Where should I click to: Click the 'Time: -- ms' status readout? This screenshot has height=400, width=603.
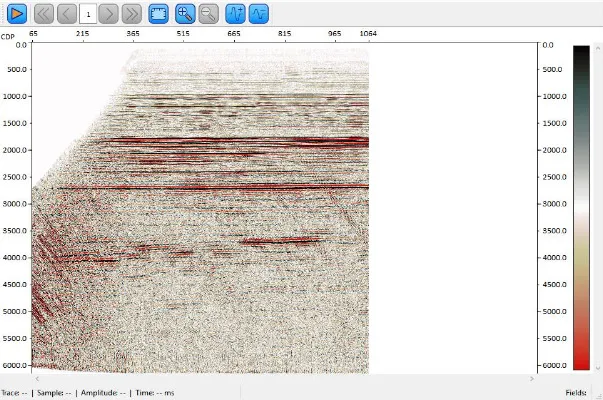pyautogui.click(x=155, y=393)
